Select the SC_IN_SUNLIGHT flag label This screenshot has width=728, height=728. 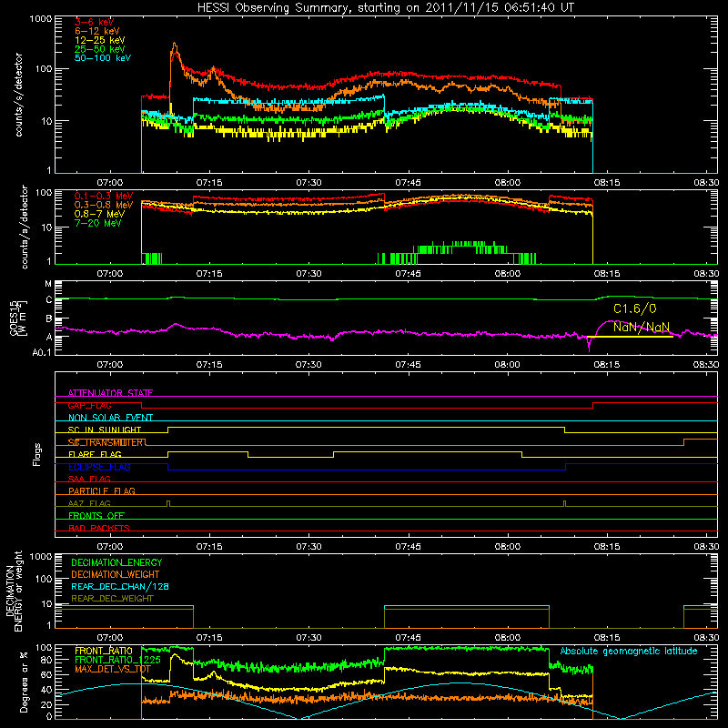tap(105, 430)
